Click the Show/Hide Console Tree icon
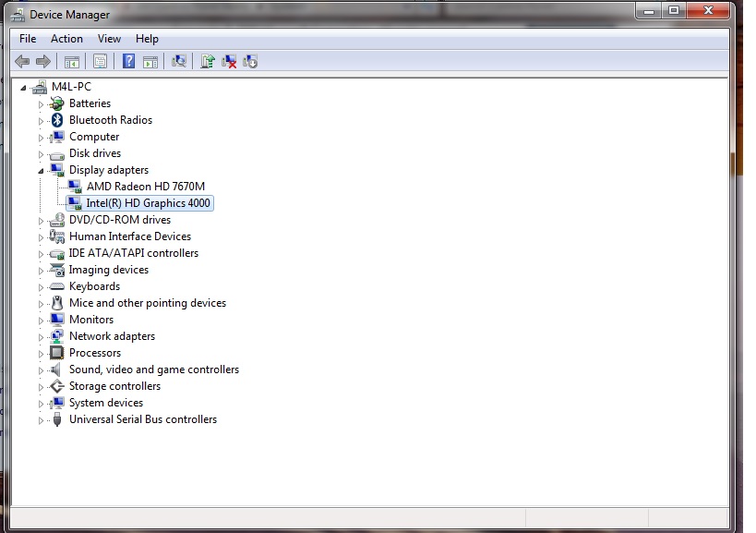Image resolution: width=756 pixels, height=533 pixels. click(71, 62)
